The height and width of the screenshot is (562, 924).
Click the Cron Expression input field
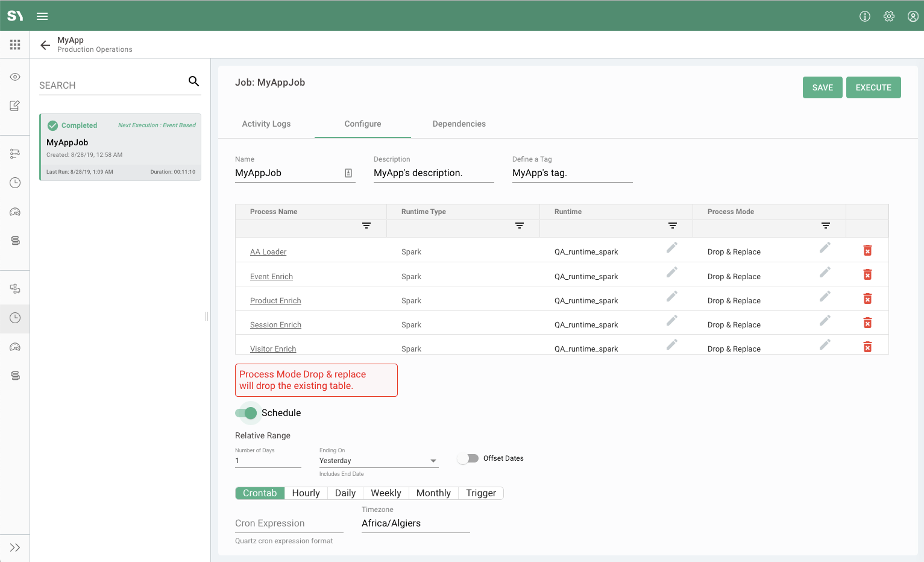(x=289, y=523)
